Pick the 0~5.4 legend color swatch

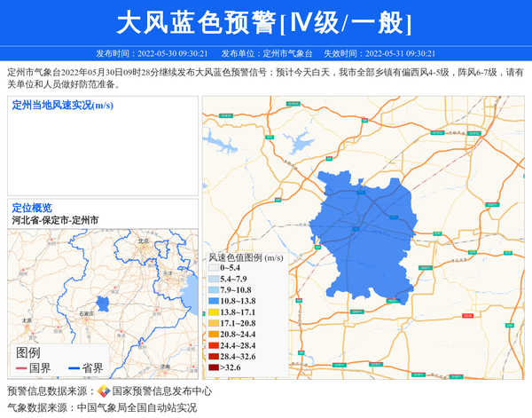click(214, 268)
